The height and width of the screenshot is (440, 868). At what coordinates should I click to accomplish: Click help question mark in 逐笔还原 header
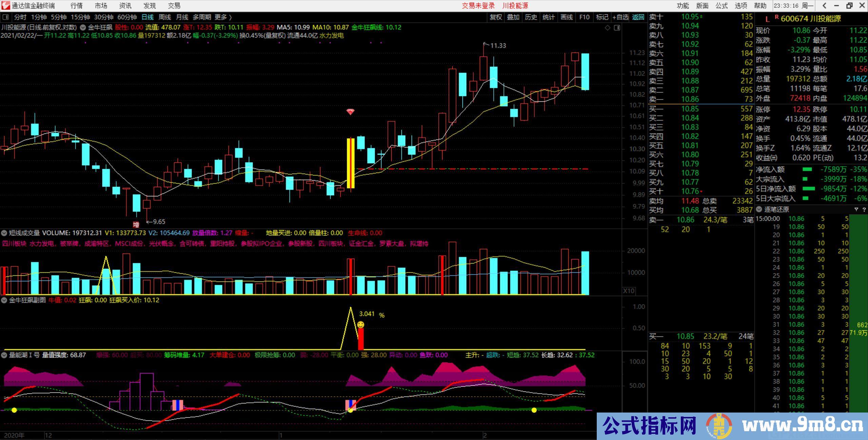[864, 209]
